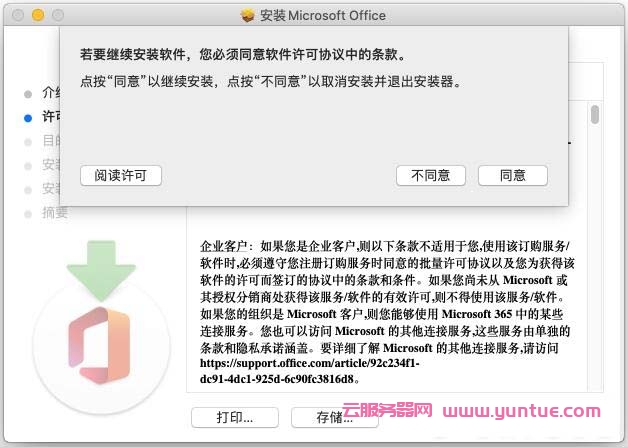Click the 安装 Microsoft Office window title

click(x=323, y=15)
